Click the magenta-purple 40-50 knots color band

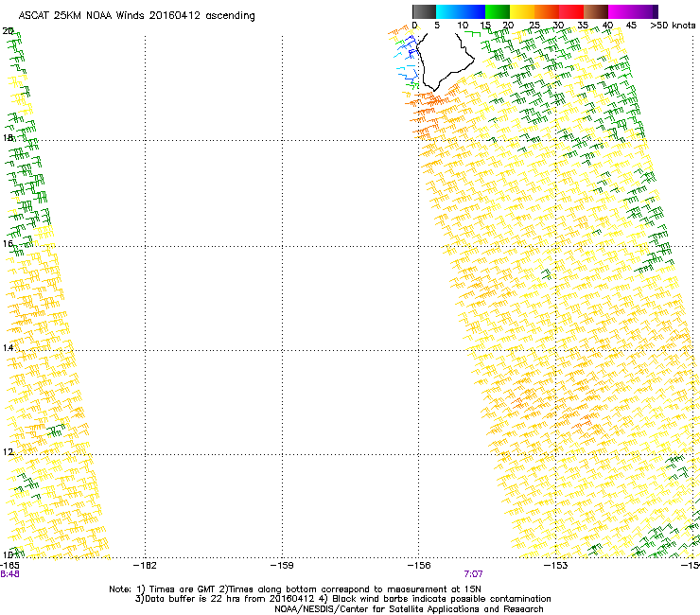[x=633, y=11]
